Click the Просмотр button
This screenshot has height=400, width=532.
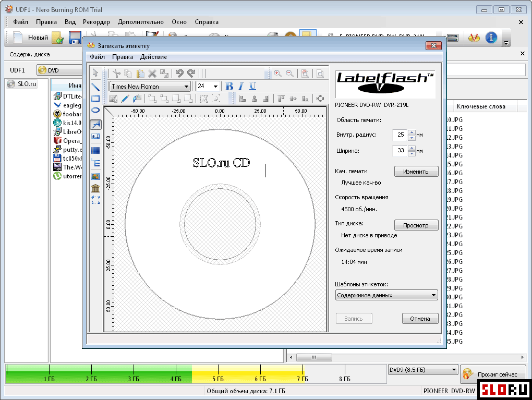point(416,225)
